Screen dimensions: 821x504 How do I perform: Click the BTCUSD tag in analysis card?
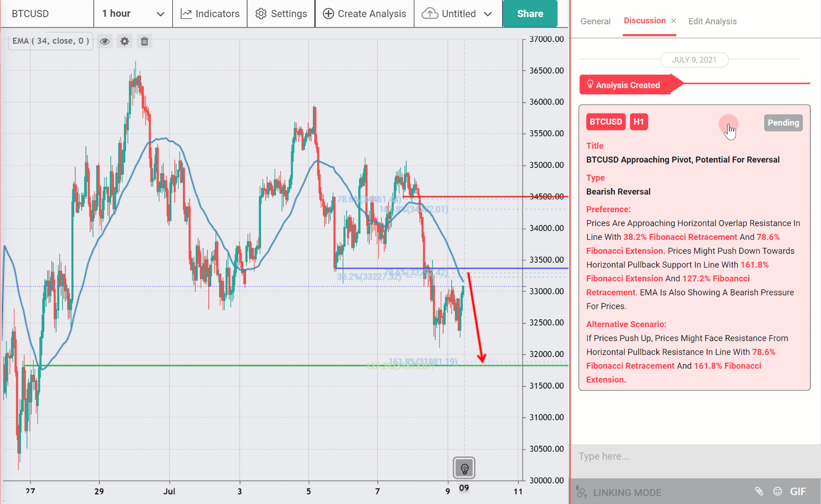point(606,122)
